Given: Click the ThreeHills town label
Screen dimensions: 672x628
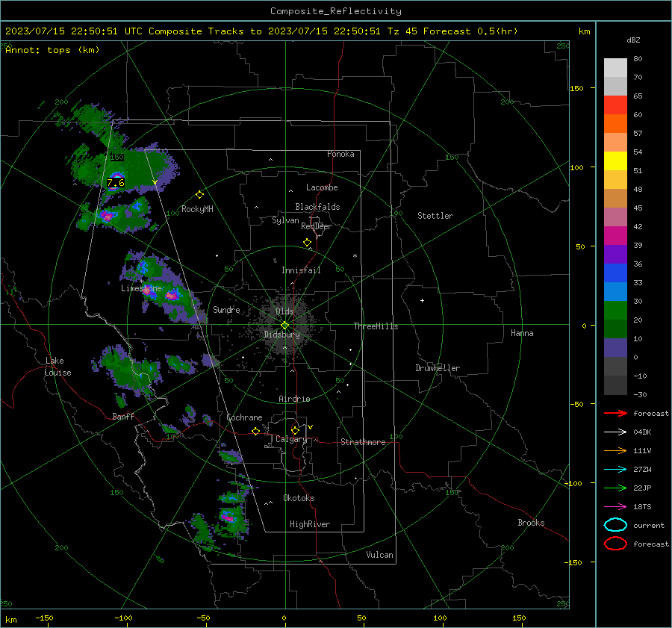Looking at the screenshot, I should pyautogui.click(x=376, y=326).
